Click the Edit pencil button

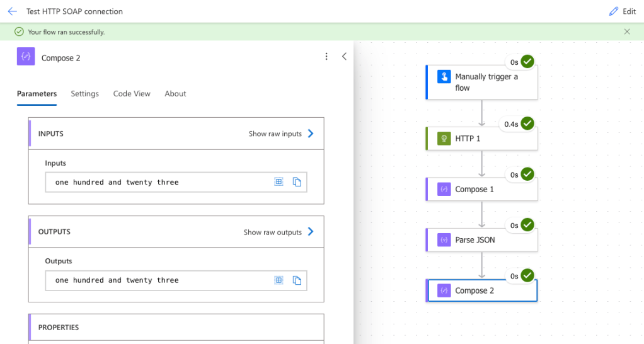[622, 11]
